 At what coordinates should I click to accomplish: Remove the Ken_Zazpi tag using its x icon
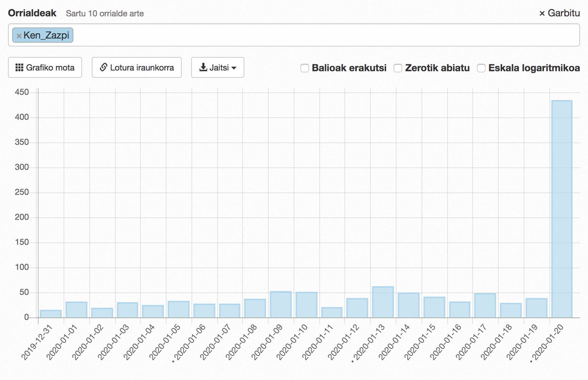(19, 36)
